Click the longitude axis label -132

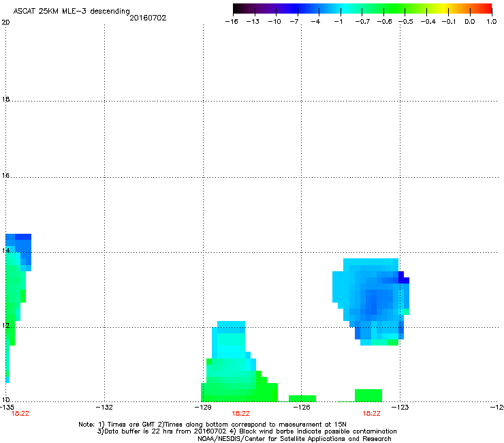pos(104,408)
